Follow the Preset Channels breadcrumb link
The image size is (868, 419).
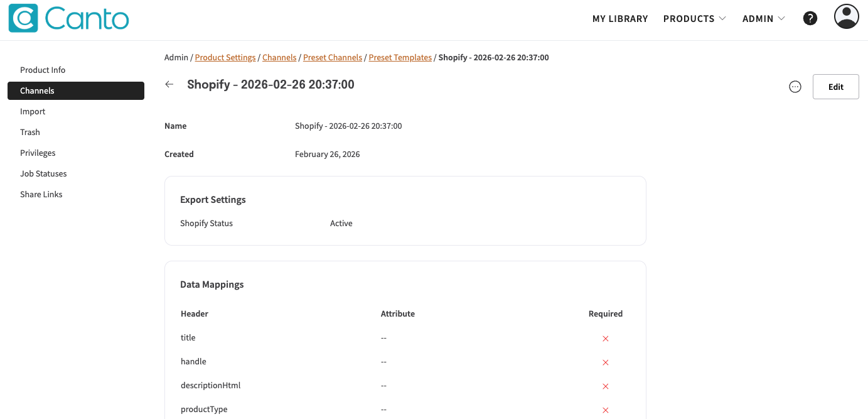tap(333, 57)
